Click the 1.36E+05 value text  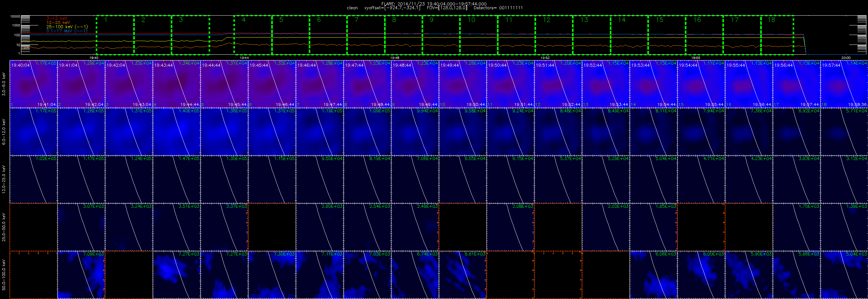237,111
